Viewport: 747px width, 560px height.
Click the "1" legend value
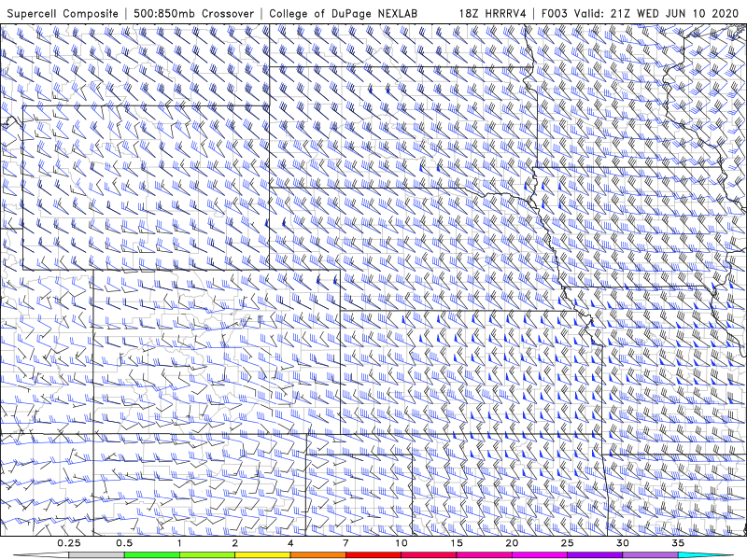point(179,543)
